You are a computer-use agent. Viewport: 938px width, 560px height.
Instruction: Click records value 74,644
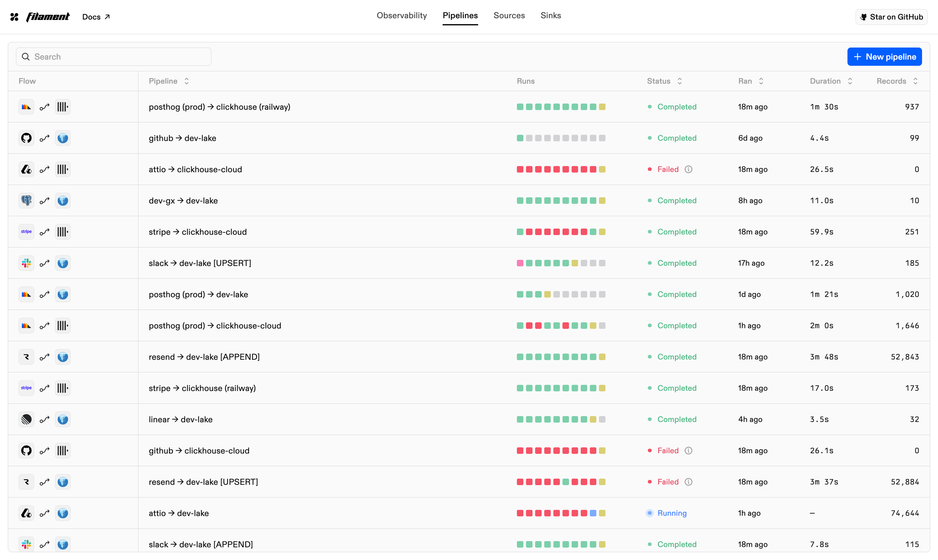click(x=904, y=513)
